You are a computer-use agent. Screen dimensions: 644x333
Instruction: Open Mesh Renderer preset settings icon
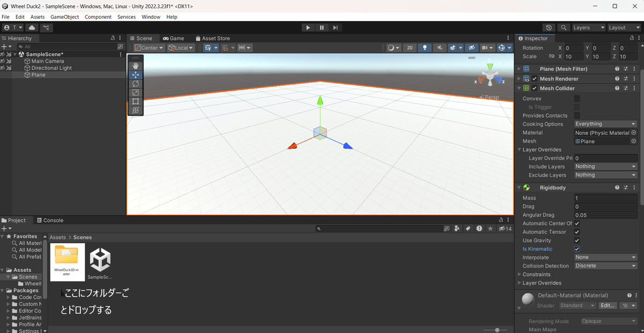(626, 78)
